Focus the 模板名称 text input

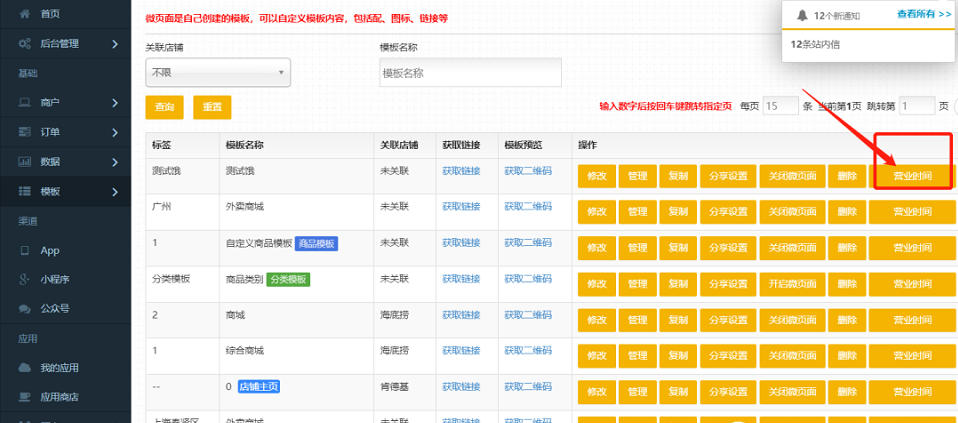pos(469,73)
